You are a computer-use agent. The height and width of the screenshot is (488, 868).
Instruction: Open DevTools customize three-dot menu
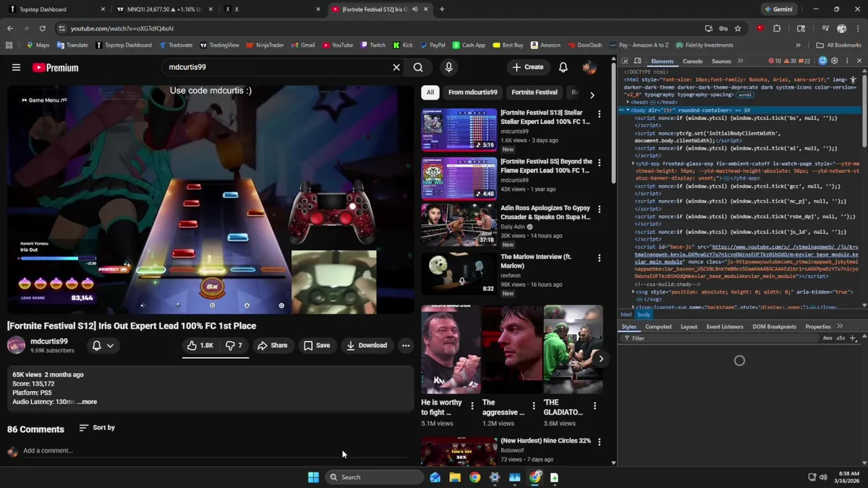(x=846, y=61)
